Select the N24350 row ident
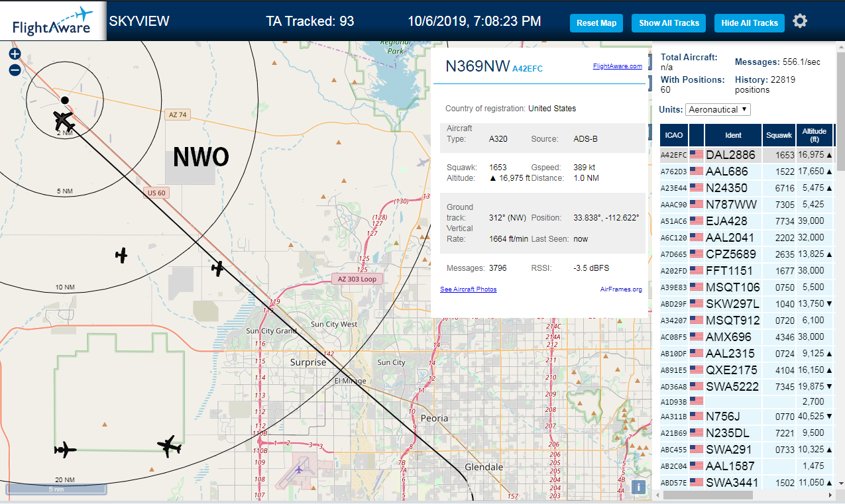Viewport: 845px width, 504px height. (x=726, y=187)
